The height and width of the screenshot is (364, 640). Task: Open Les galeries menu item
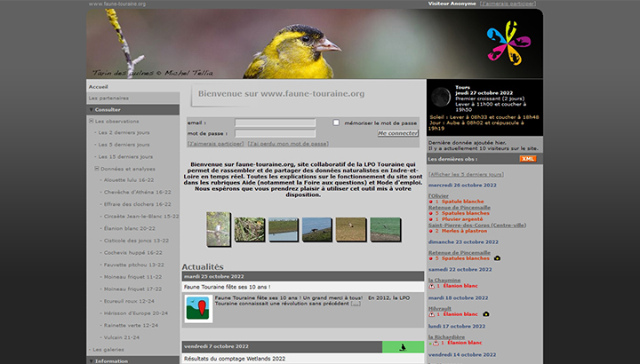click(108, 350)
